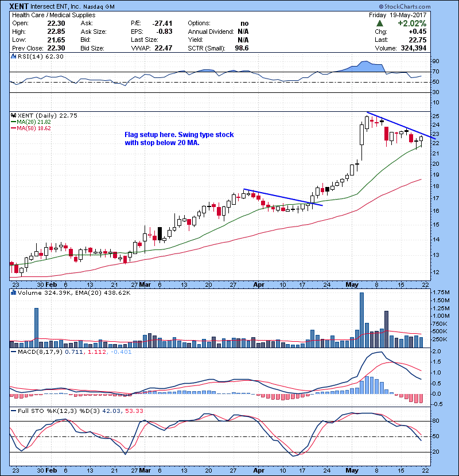Click the High 22.85 value
Viewport: 459px width, 476px height.
pos(56,32)
